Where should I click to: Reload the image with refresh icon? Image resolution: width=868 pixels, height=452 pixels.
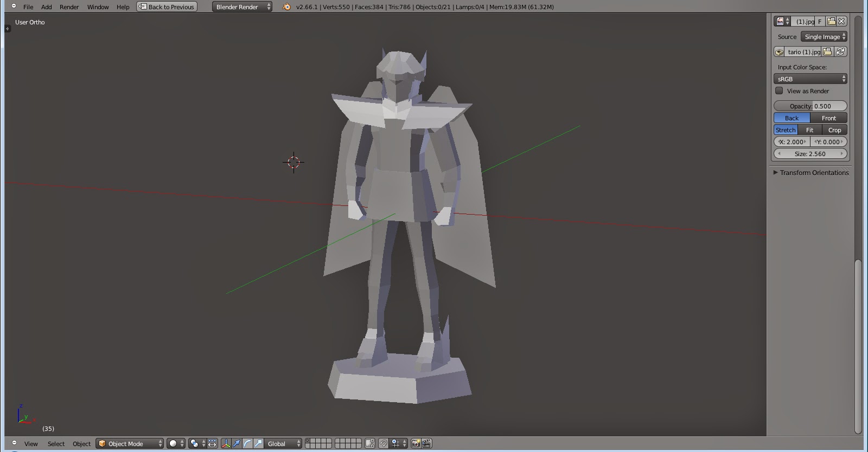pyautogui.click(x=840, y=51)
